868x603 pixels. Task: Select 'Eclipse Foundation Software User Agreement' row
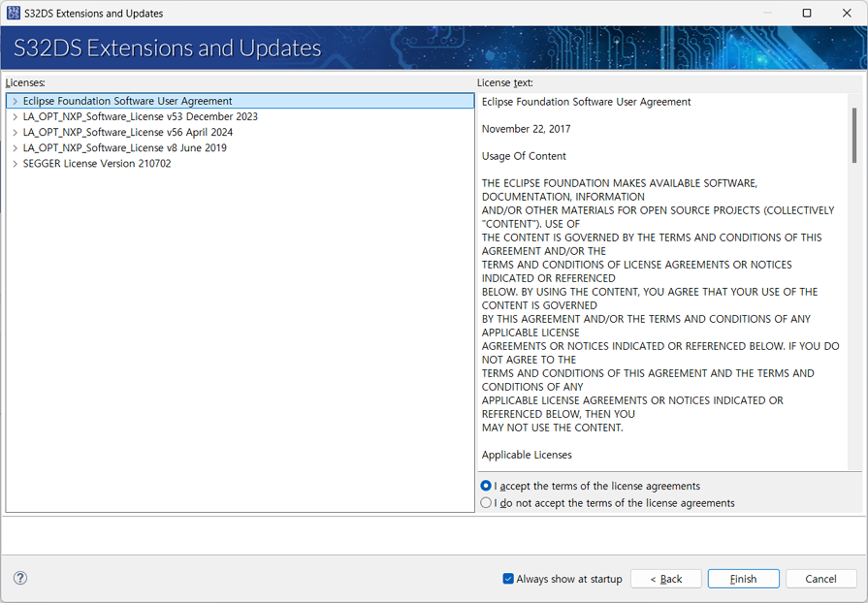point(241,101)
